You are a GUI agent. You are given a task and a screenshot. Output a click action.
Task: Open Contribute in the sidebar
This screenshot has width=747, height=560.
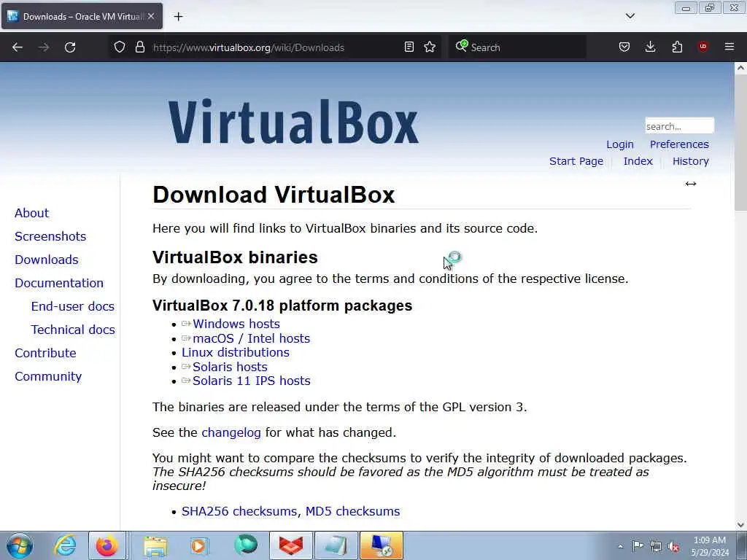click(45, 353)
